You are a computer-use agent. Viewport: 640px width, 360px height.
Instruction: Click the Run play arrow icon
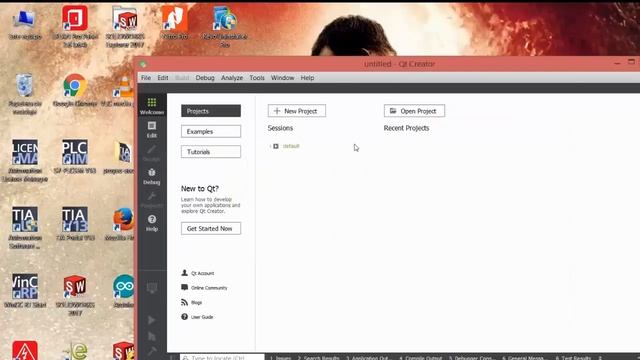tap(152, 320)
